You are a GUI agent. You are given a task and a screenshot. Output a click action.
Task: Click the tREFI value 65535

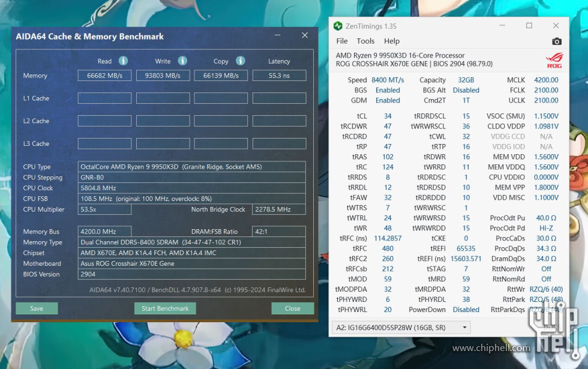466,248
